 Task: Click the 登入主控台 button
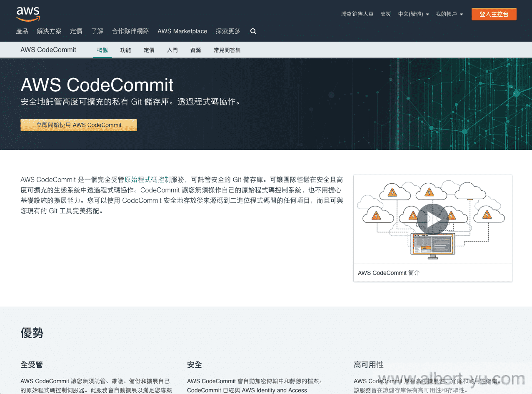coord(494,14)
